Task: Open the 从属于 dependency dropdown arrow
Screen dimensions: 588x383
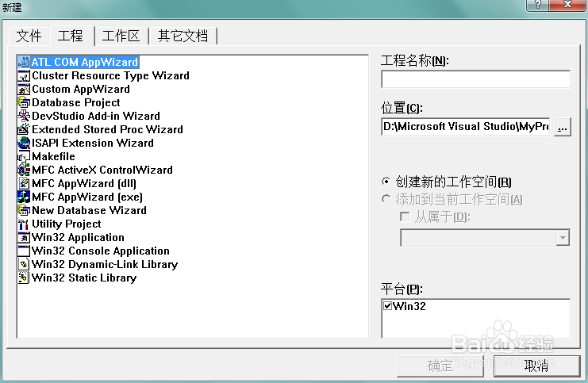Action: [563, 238]
